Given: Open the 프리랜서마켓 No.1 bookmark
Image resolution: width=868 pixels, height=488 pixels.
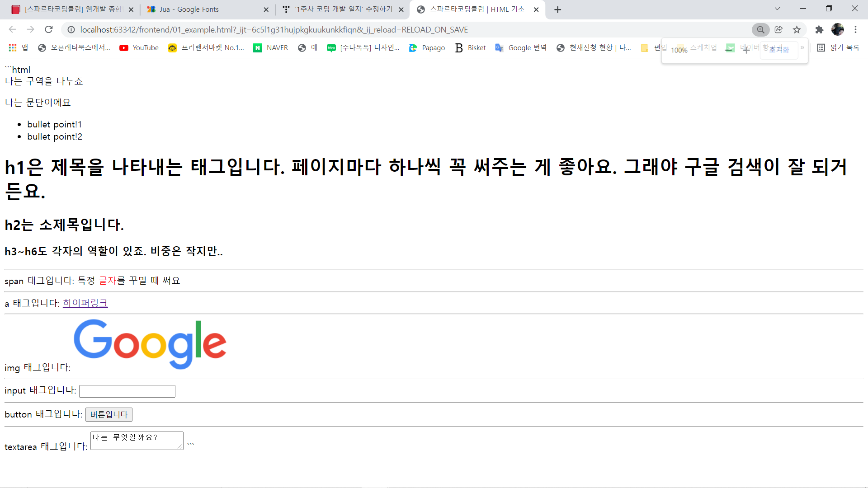Looking at the screenshot, I should (x=206, y=47).
